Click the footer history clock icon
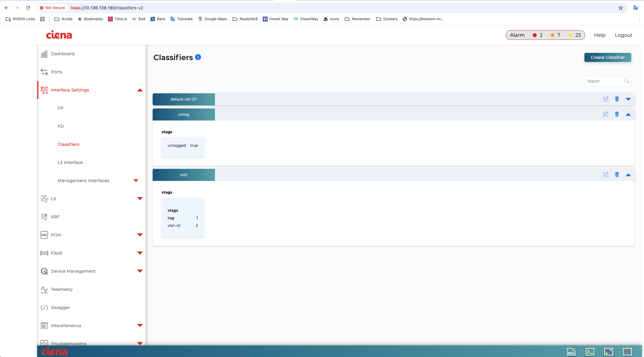The image size is (644, 357). pyautogui.click(x=627, y=352)
